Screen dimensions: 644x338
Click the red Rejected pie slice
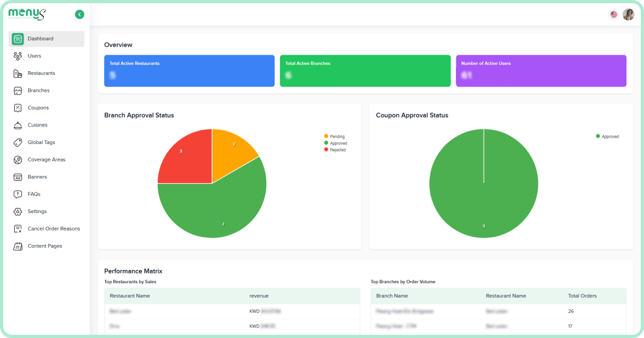click(183, 157)
